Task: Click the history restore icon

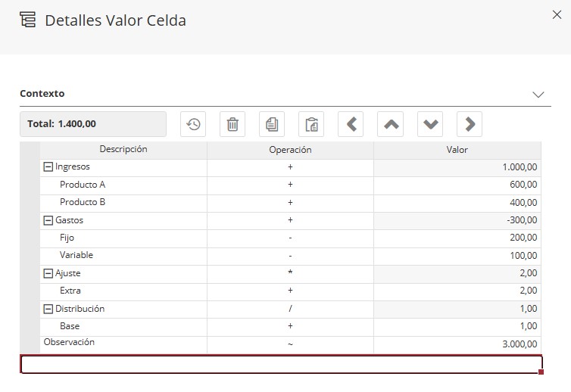Action: pos(193,124)
